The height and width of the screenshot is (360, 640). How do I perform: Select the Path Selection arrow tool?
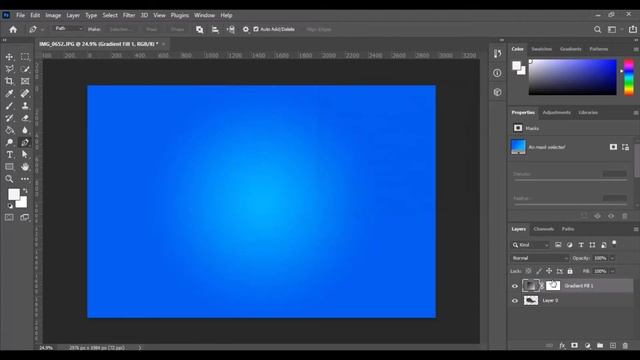[x=25, y=155]
